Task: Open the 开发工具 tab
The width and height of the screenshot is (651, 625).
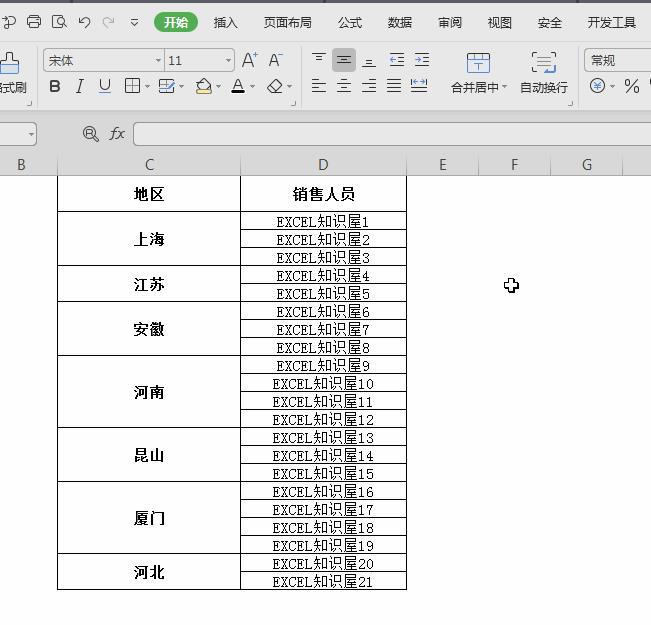Action: point(612,22)
